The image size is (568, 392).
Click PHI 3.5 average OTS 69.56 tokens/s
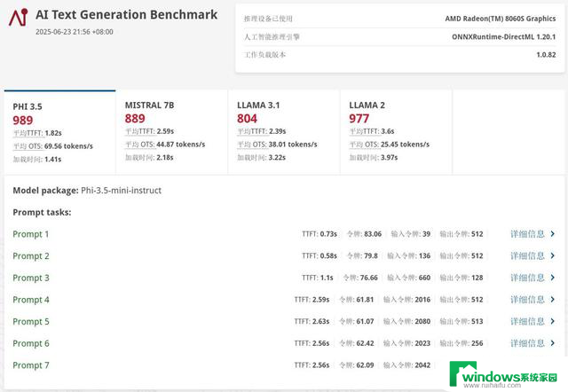(53, 146)
